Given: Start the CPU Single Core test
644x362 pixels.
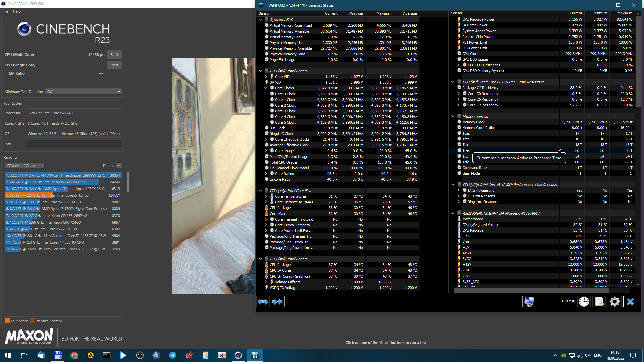Looking at the screenshot, I should [x=114, y=65].
